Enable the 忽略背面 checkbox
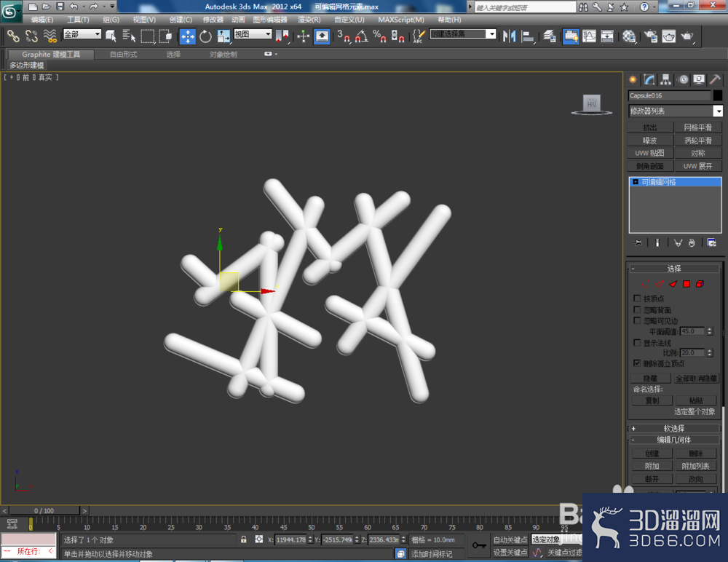Screen dimensions: 728x562 (637, 309)
